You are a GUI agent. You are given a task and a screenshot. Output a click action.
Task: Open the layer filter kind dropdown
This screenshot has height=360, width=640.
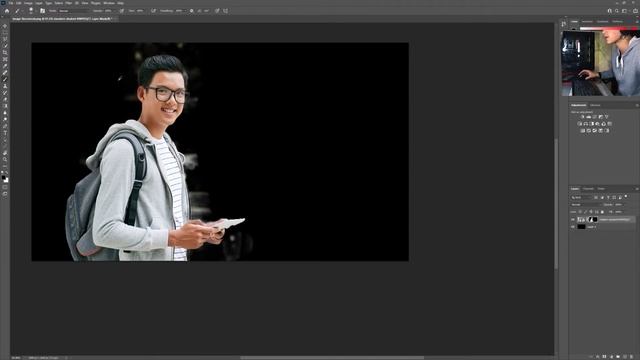pyautogui.click(x=581, y=198)
